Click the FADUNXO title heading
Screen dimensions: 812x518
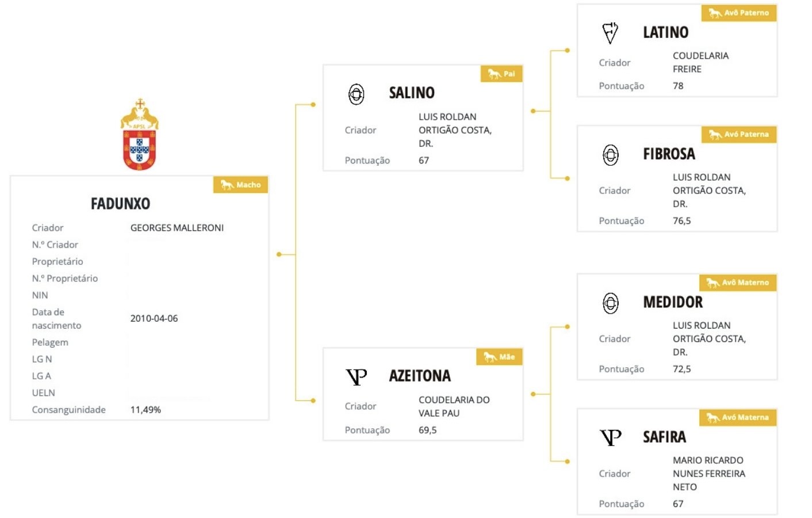coord(120,204)
